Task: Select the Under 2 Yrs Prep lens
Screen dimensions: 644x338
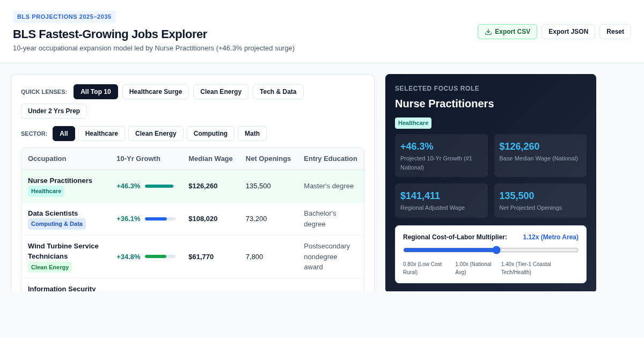Action: coord(54,111)
